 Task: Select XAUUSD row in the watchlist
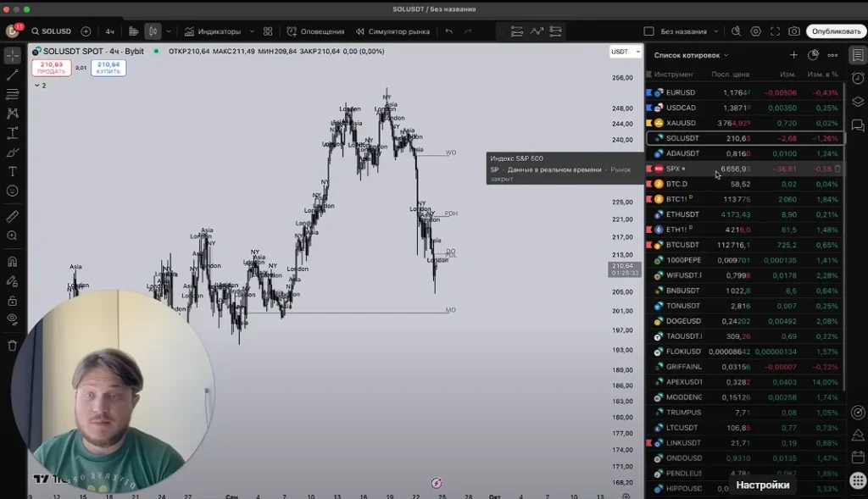pos(744,123)
